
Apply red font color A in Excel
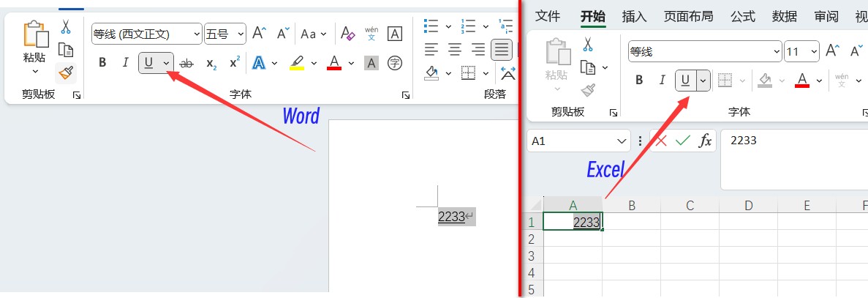pyautogui.click(x=802, y=81)
